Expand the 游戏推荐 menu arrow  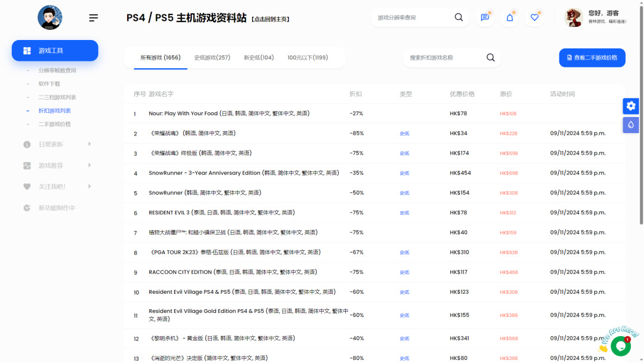coord(89,165)
